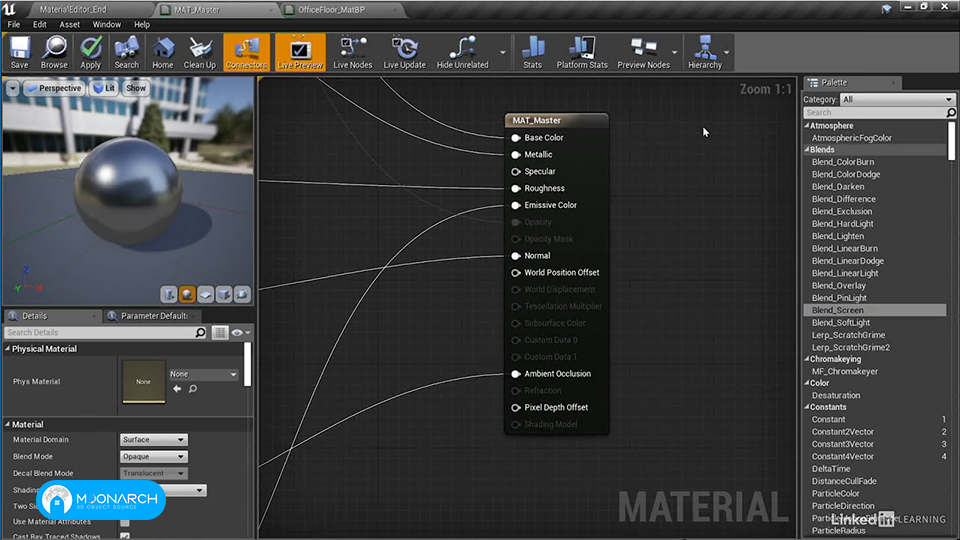Open Stats from the toolbar
This screenshot has height=540, width=960.
click(533, 52)
